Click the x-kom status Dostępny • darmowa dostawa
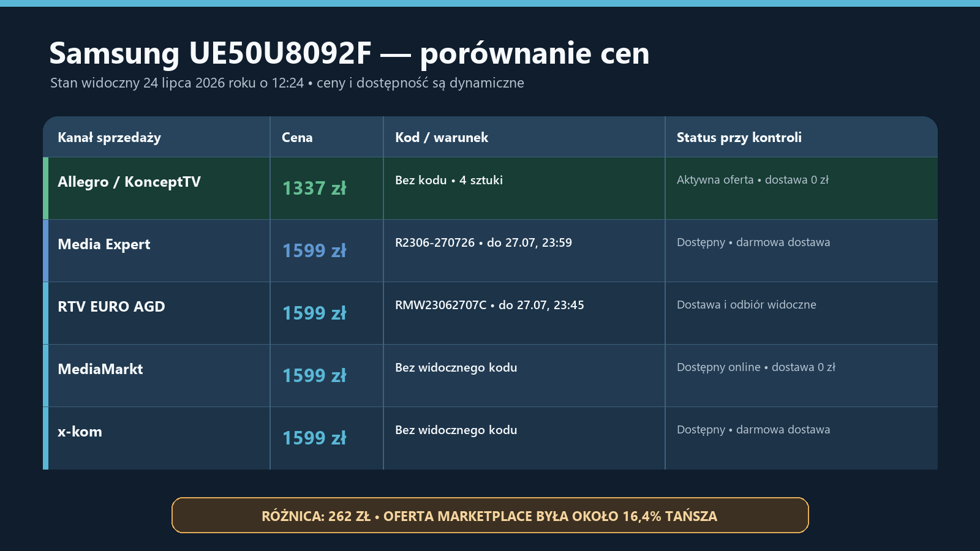Viewport: 980px width, 551px height. (x=753, y=430)
